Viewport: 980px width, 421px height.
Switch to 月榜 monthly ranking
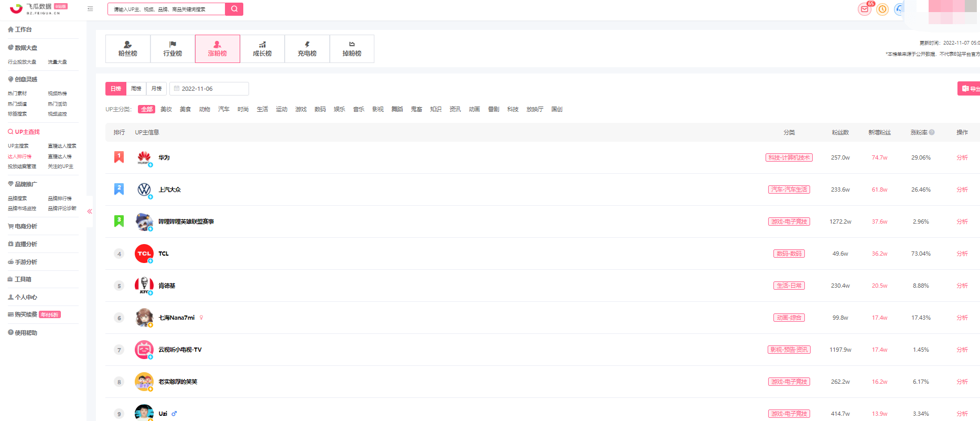pyautogui.click(x=156, y=89)
